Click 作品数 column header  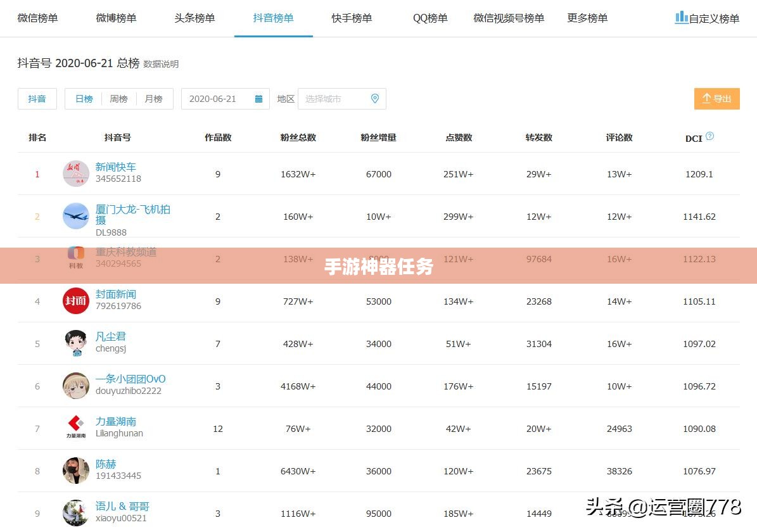coord(218,137)
